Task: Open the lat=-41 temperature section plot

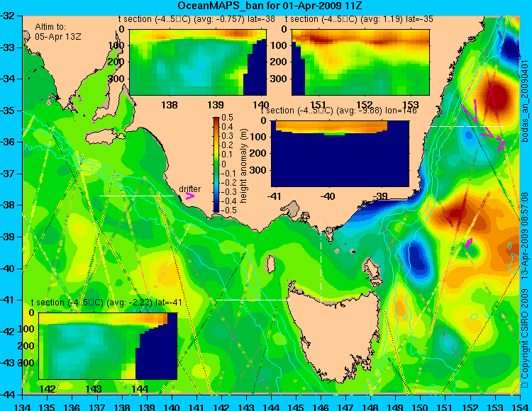Action: click(x=108, y=346)
